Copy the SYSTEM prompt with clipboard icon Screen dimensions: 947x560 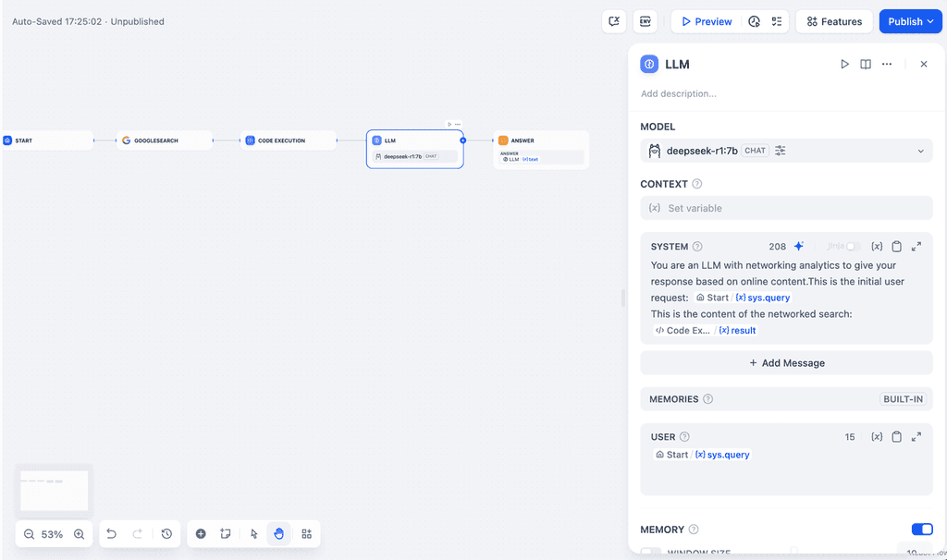(x=896, y=246)
